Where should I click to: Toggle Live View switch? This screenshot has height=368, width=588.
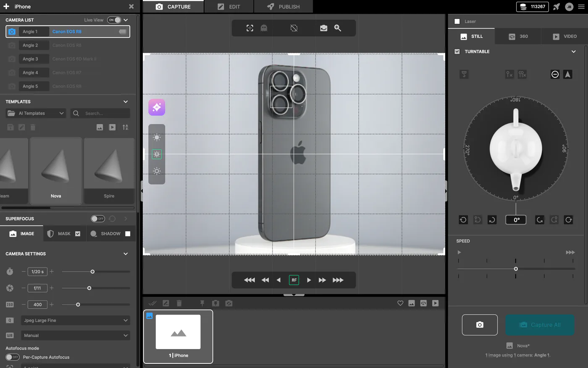114,20
